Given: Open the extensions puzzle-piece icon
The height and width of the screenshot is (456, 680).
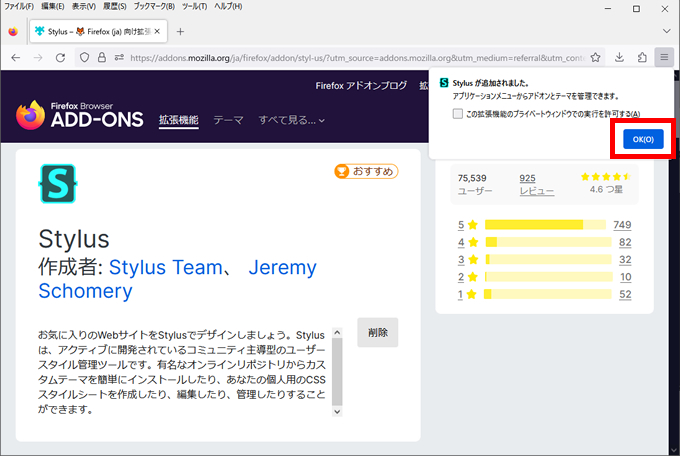Looking at the screenshot, I should click(x=642, y=57).
